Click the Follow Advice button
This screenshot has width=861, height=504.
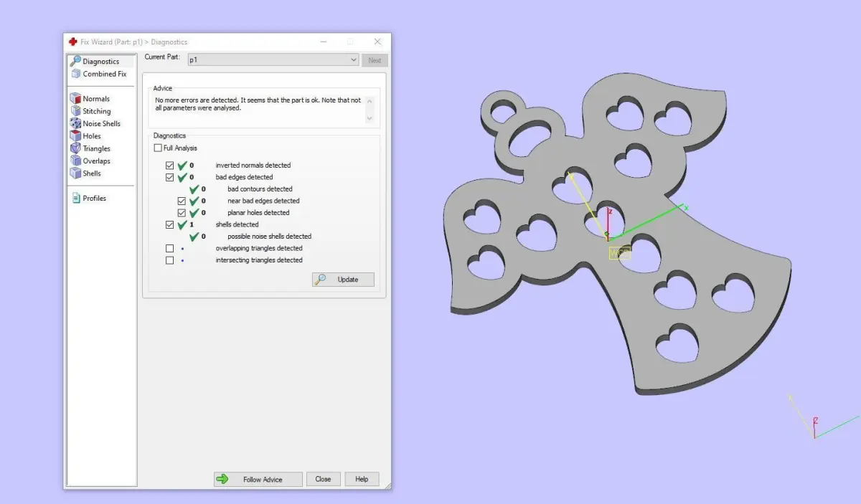coord(258,479)
